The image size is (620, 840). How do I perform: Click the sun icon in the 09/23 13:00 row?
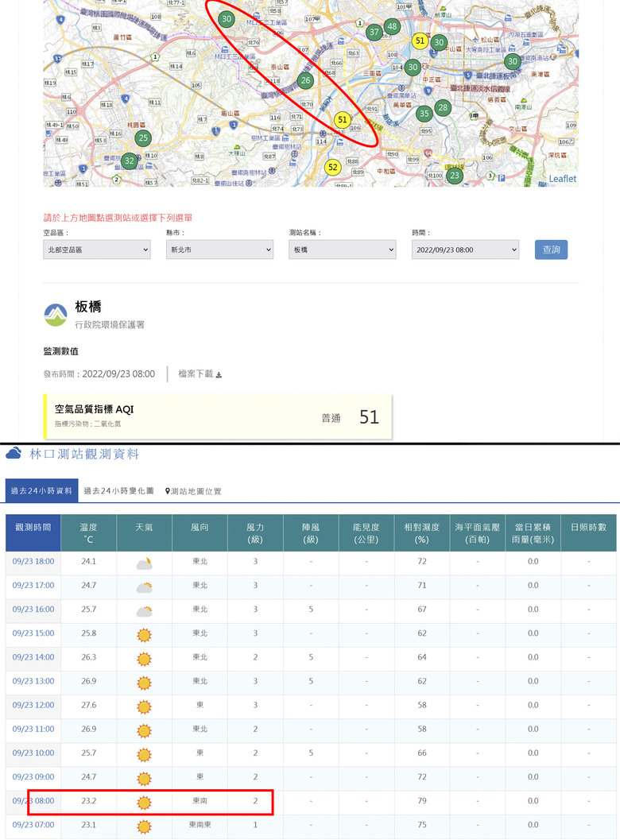click(144, 683)
